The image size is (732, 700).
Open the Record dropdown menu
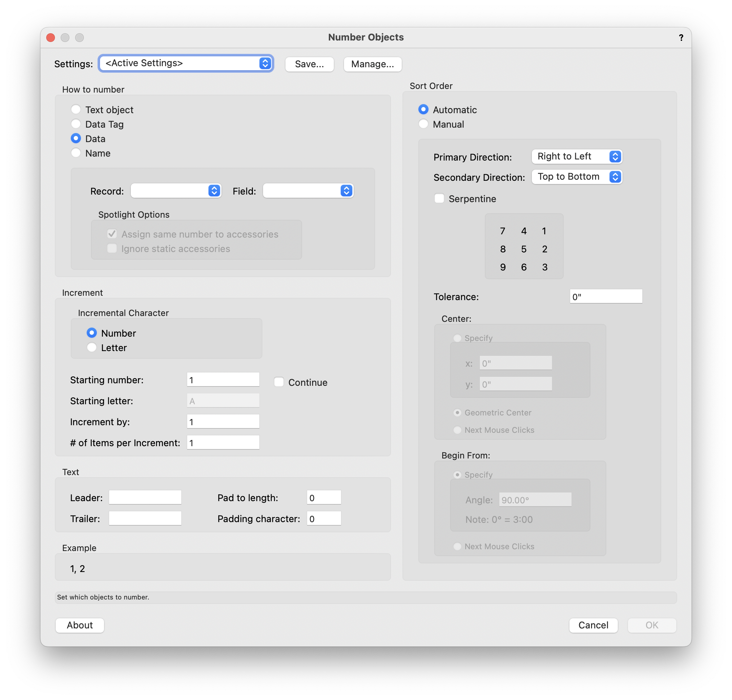point(176,191)
